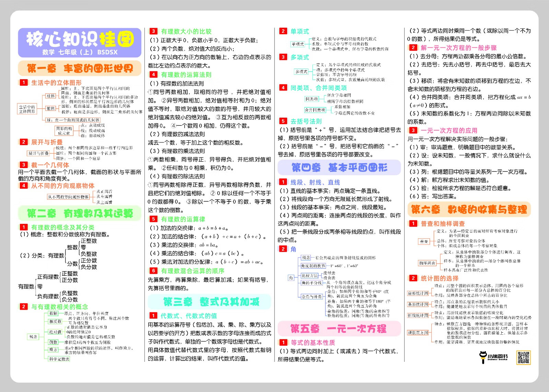The image size is (549, 392).
Task: Click the 从不同的方向观察物体 boxed diagram node
Action: (x=68, y=197)
